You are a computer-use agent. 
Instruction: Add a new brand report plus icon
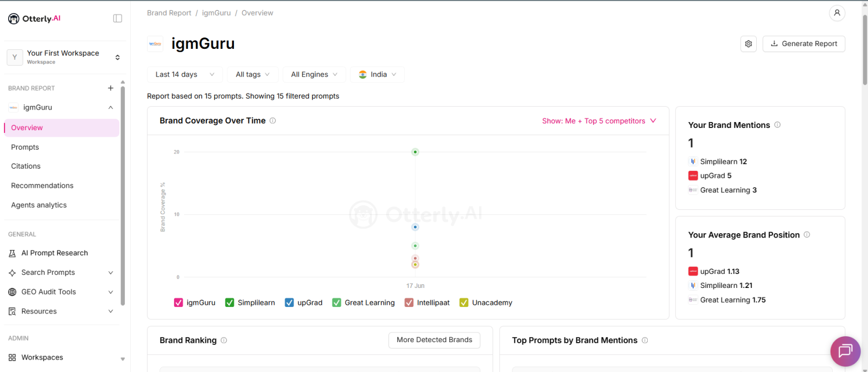(111, 88)
